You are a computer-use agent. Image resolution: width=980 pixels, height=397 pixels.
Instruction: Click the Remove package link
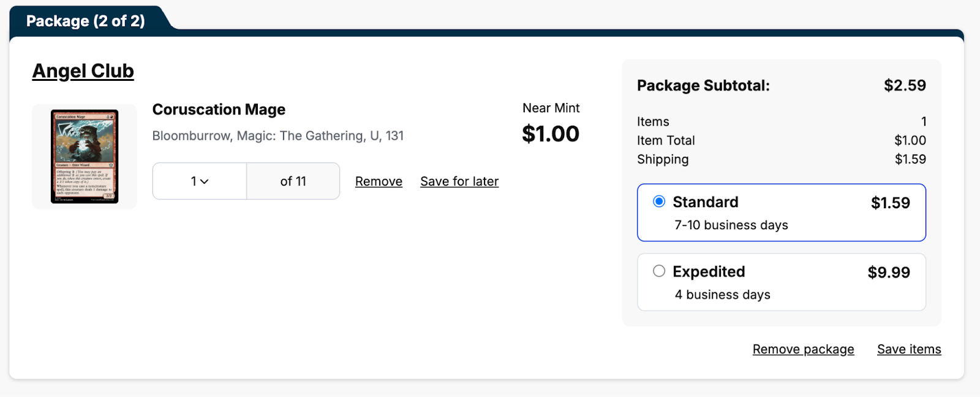pyautogui.click(x=803, y=349)
